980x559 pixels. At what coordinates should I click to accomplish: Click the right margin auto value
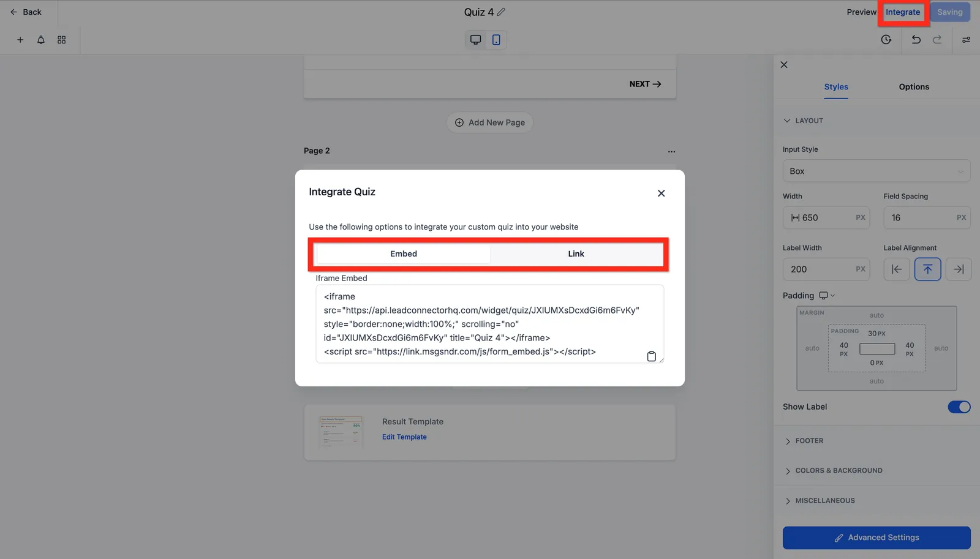coord(941,348)
